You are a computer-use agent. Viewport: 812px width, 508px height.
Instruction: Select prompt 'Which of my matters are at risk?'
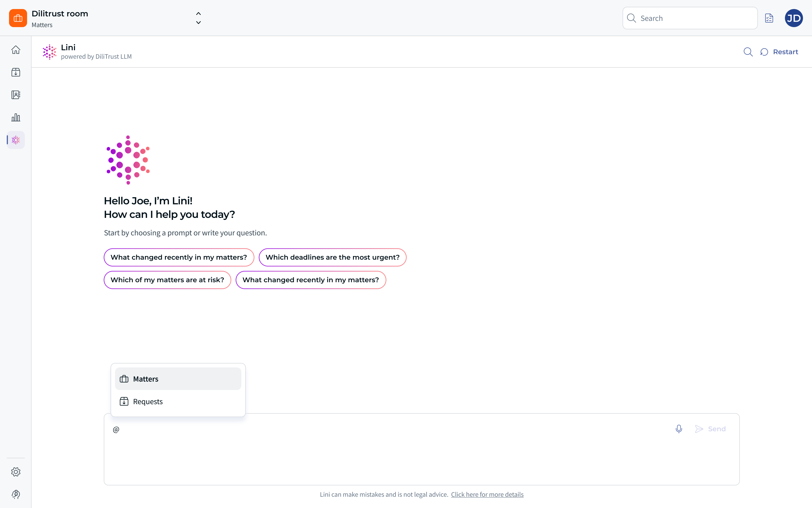point(167,280)
